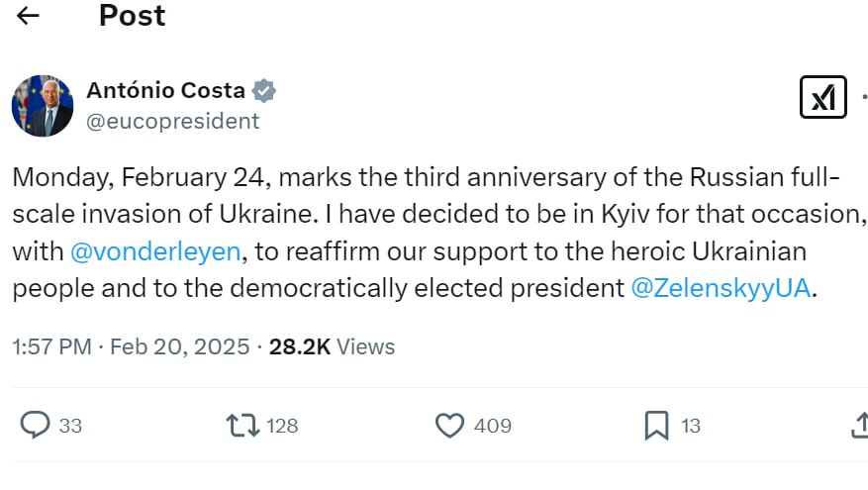Click the 128 reposts count

click(x=282, y=426)
